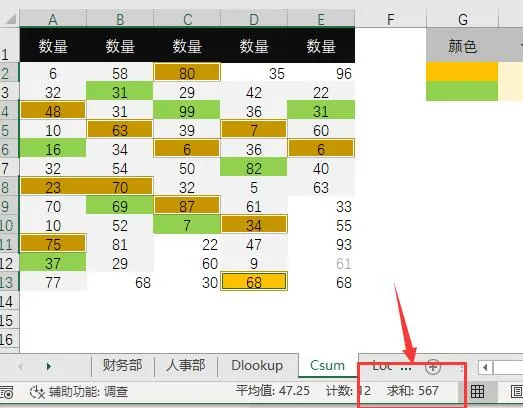This screenshot has width=523, height=408.
Task: Click the macro recording status bar icon
Action: (7, 392)
